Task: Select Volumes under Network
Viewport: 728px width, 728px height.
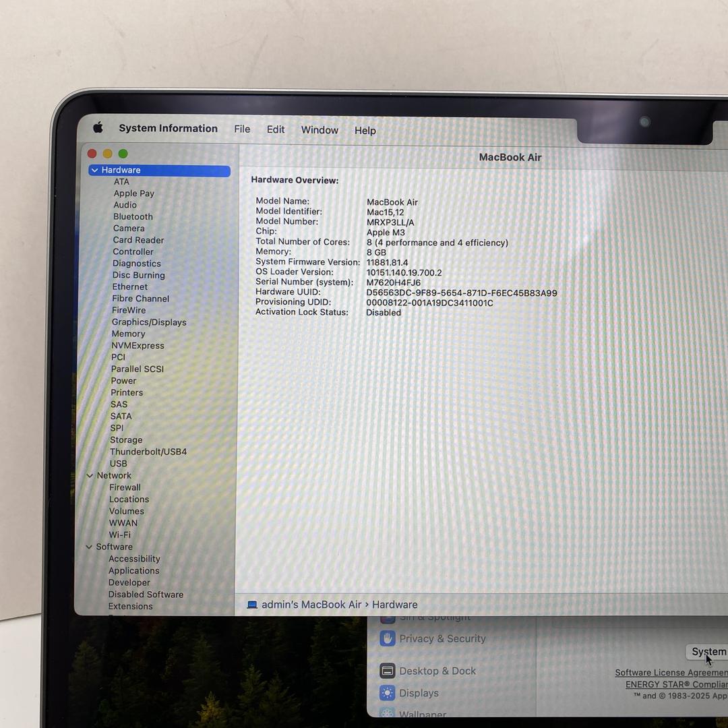Action: point(126,511)
